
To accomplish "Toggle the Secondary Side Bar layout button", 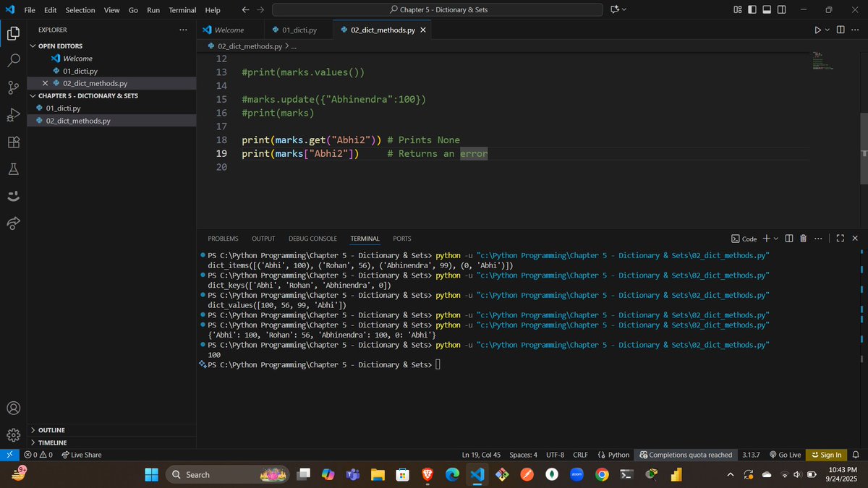I will [x=783, y=10].
